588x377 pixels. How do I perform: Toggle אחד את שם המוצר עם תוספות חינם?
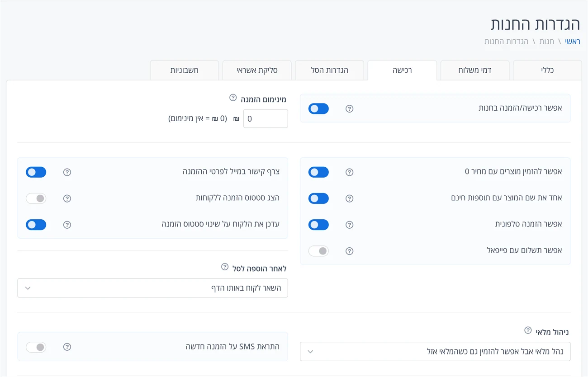[x=318, y=198]
